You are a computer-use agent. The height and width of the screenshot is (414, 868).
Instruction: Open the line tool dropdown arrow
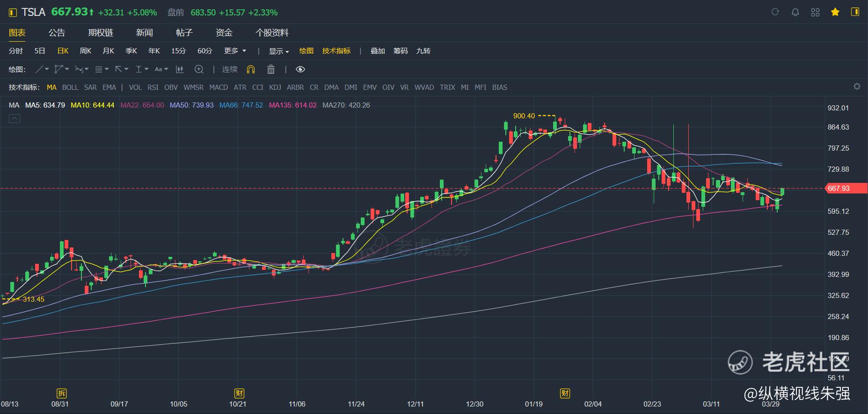(47, 69)
